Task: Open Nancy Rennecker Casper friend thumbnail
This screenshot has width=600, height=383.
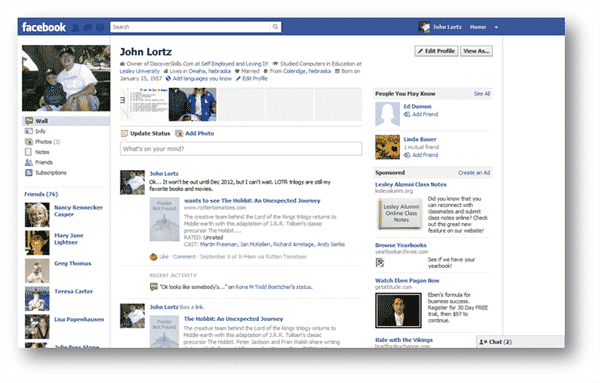Action: (x=37, y=215)
